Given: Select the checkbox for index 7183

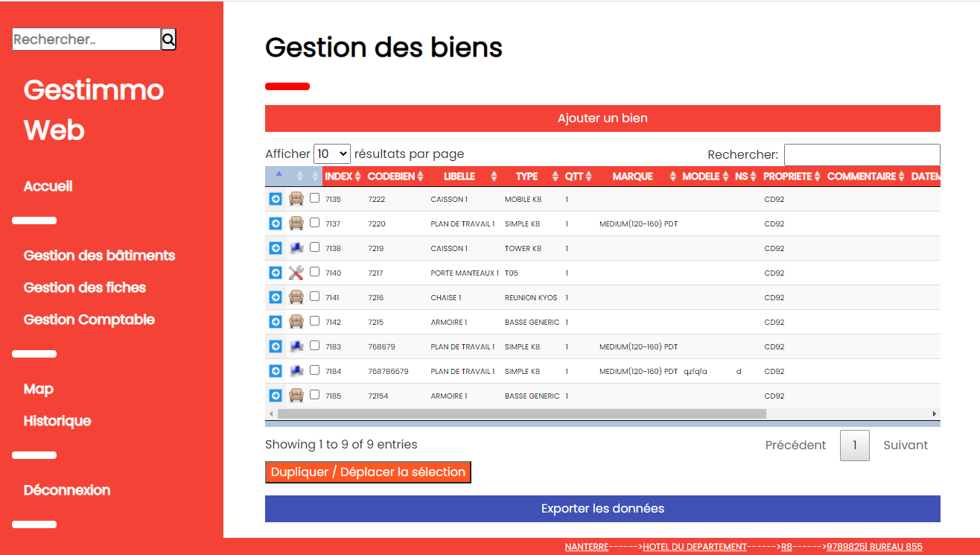Looking at the screenshot, I should 315,346.
